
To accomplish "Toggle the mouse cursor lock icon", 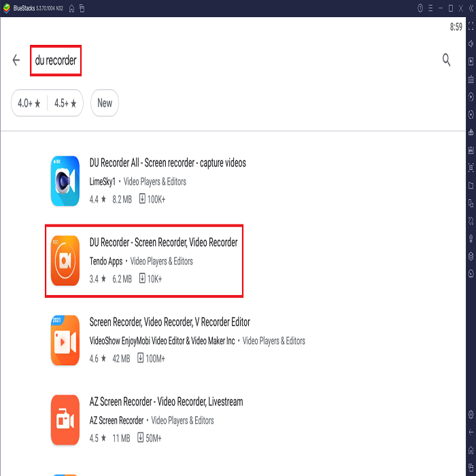I will (471, 61).
